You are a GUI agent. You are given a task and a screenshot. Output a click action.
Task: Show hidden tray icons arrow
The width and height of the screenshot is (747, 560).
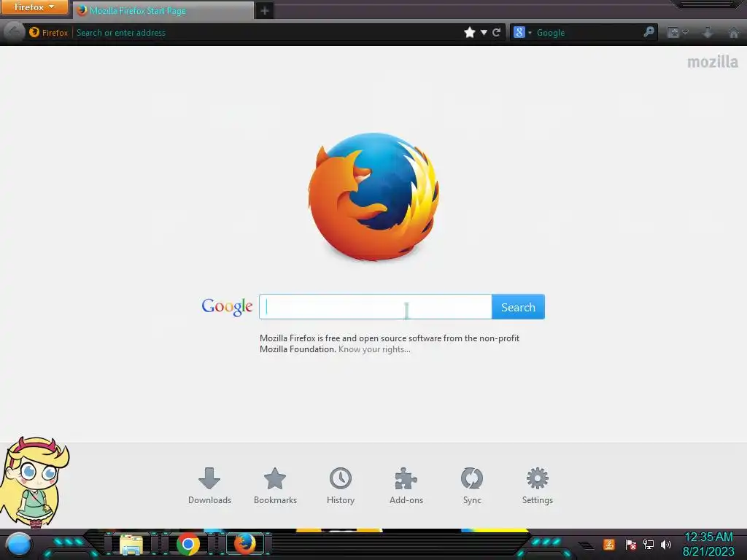(x=587, y=545)
